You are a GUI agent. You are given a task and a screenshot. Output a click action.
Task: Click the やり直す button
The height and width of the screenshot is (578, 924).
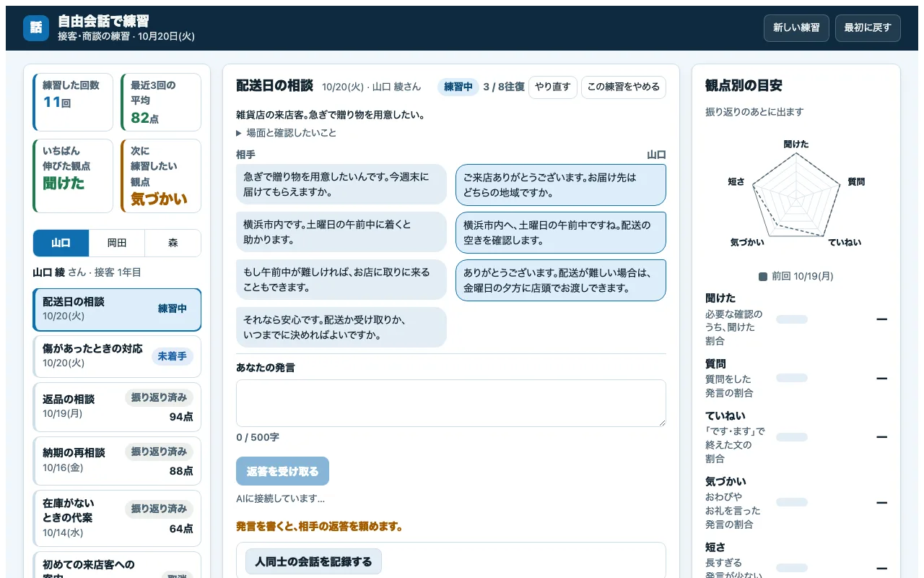[x=553, y=87]
